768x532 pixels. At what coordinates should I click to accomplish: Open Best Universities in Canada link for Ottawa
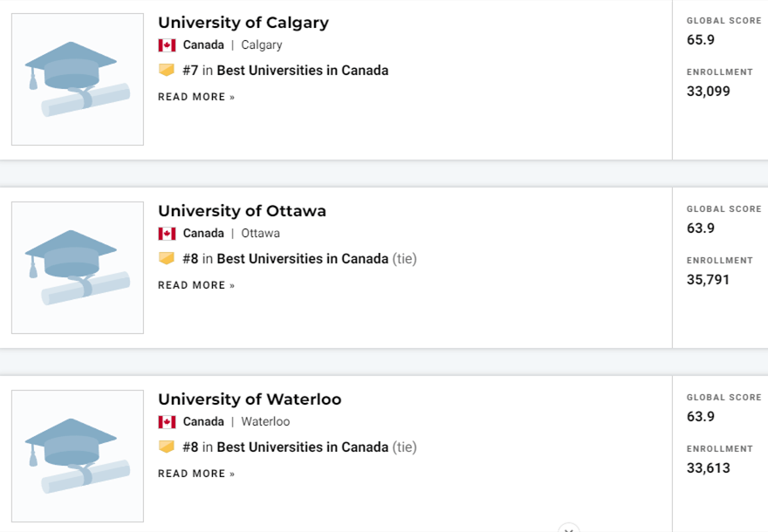(x=302, y=259)
